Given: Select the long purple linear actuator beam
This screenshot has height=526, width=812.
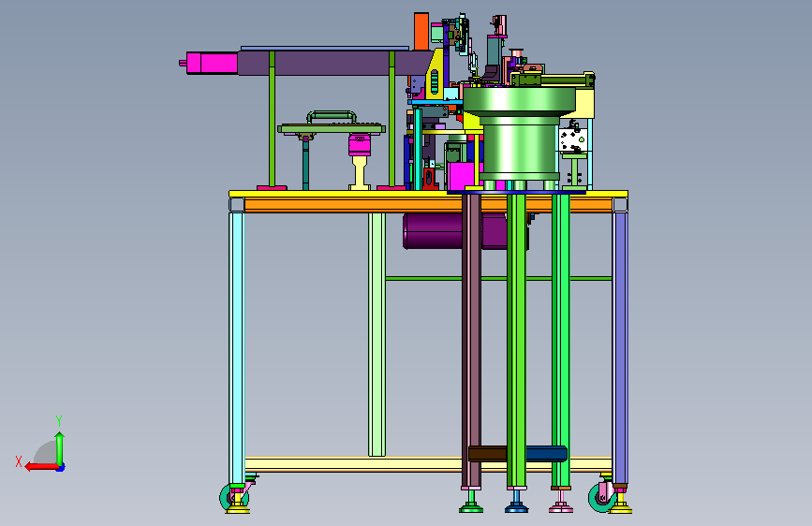Looking at the screenshot, I should coord(332,63).
